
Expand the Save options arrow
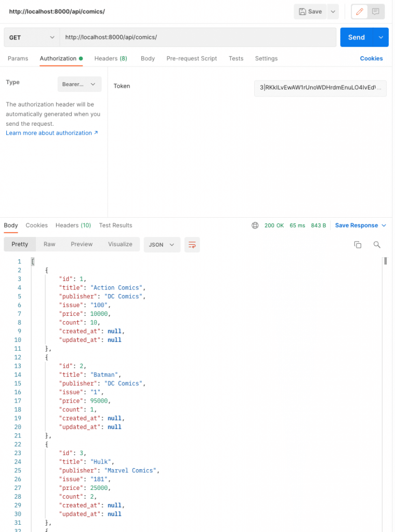(x=333, y=11)
